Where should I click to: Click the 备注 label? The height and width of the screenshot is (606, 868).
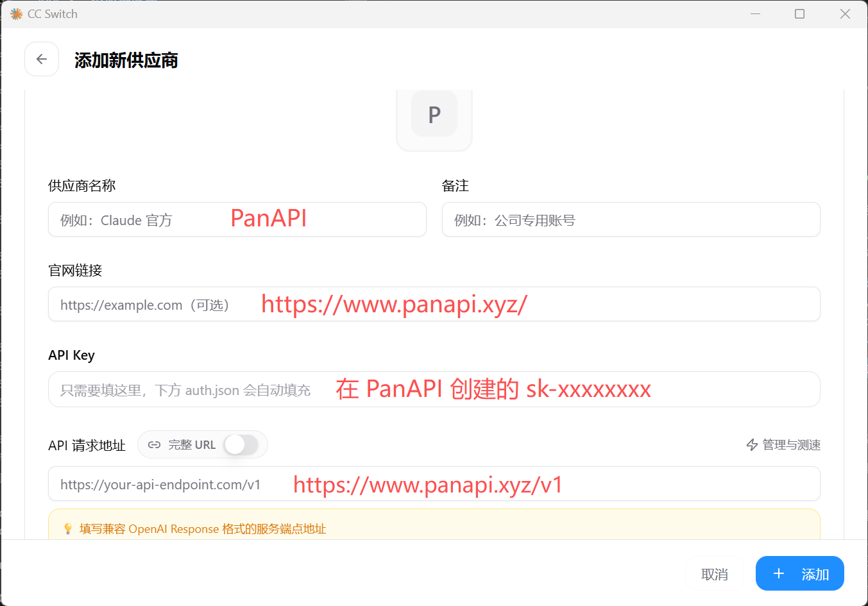pos(455,186)
